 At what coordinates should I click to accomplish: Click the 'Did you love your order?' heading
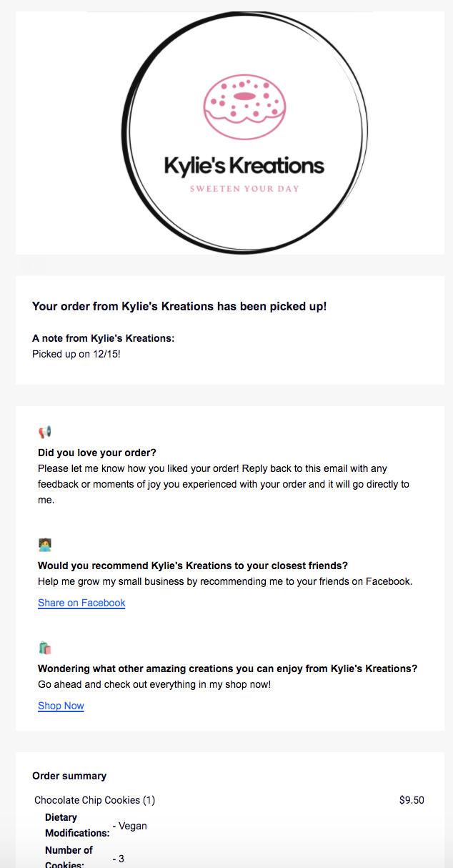97,453
